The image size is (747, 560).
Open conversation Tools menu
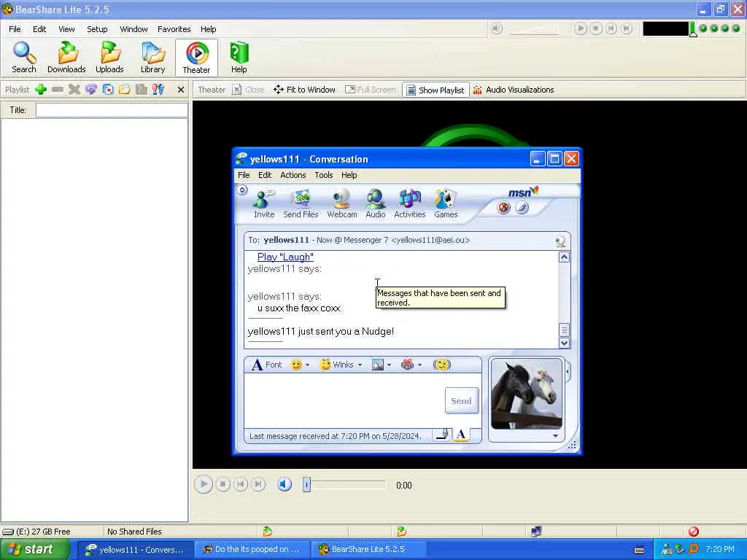[x=323, y=175]
